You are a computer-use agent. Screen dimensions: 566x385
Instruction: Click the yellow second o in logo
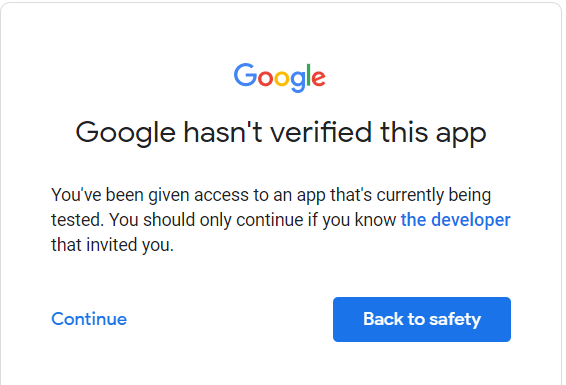coord(282,78)
